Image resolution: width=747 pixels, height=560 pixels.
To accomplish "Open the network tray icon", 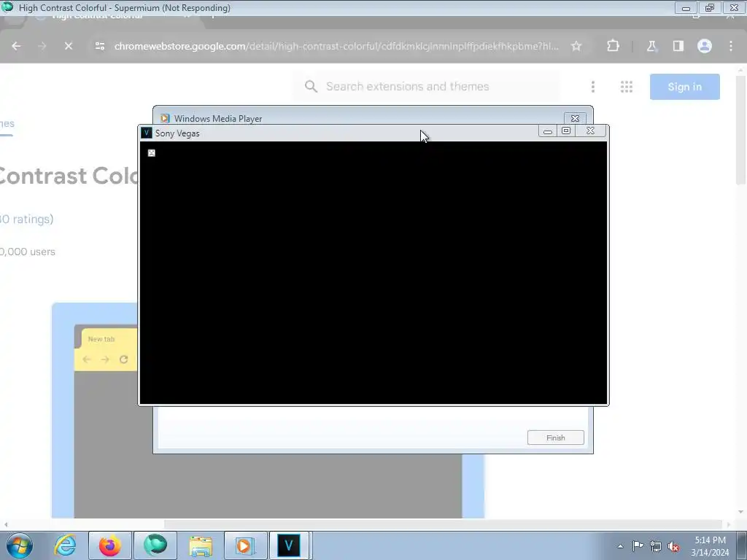I will tap(656, 546).
